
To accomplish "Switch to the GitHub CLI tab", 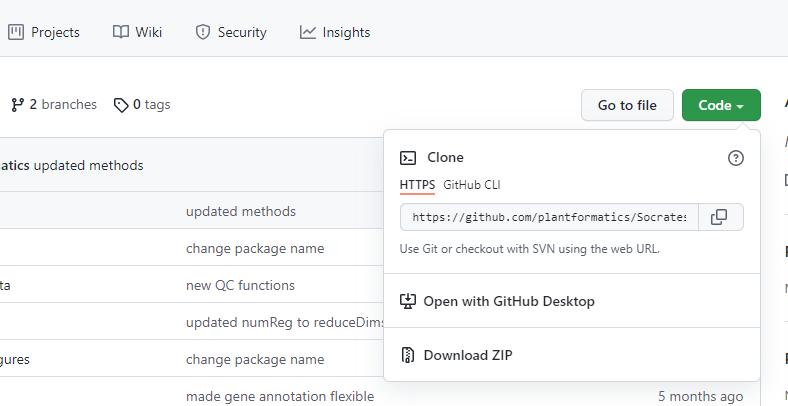I will pos(471,185).
